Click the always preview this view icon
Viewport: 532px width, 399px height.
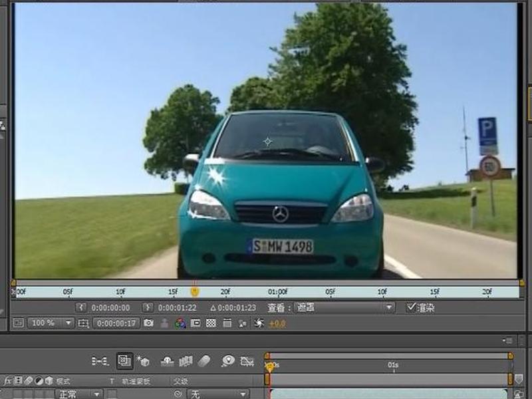tap(18, 323)
